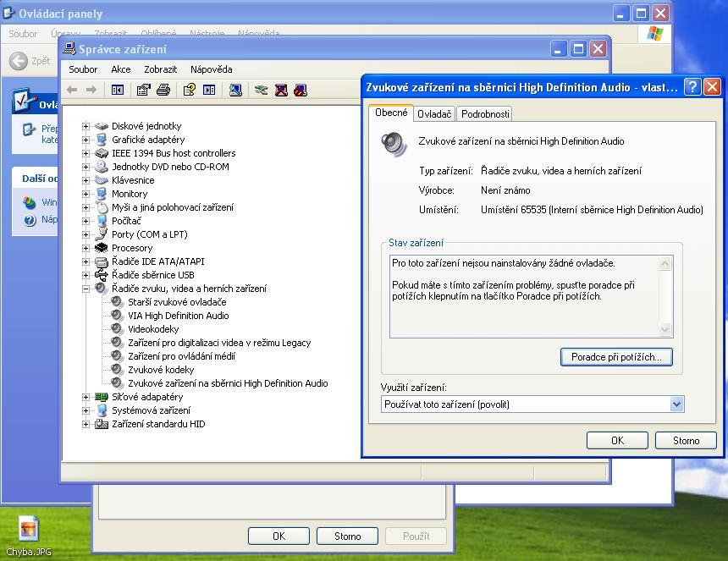Open Properties via the toolbar icon
Image resolution: width=728 pixels, height=561 pixels.
click(x=143, y=90)
